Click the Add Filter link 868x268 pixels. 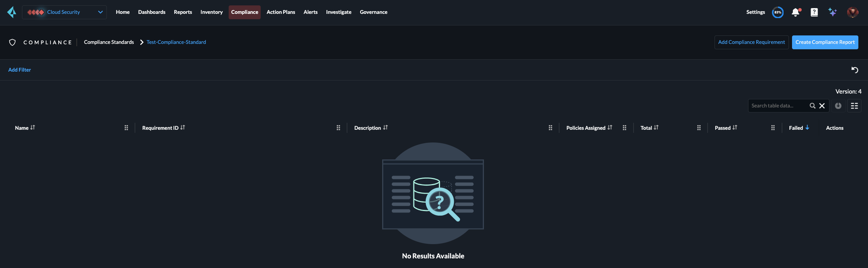coord(20,70)
